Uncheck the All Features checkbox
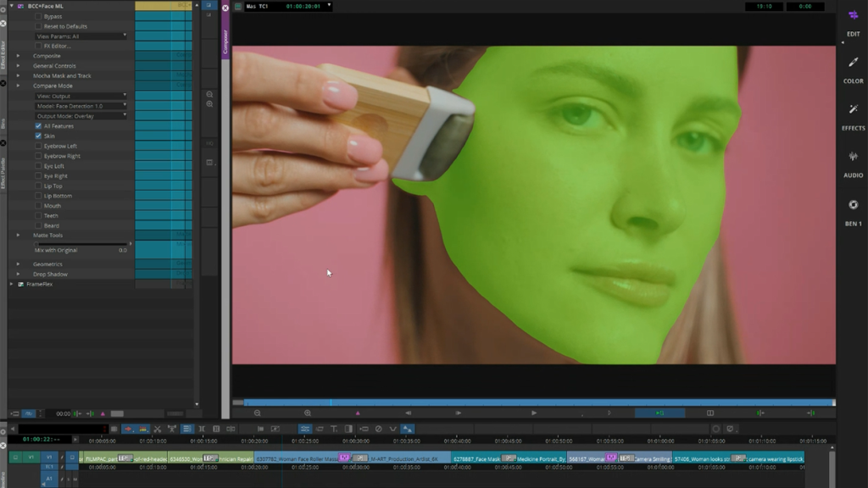 coord(38,126)
